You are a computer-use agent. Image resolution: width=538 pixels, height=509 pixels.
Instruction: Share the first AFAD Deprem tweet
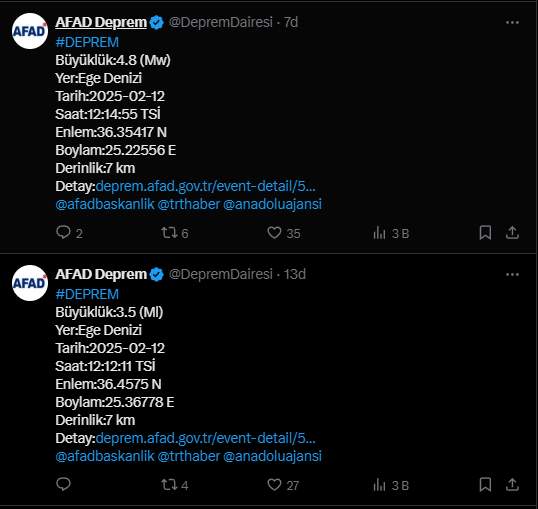point(512,233)
